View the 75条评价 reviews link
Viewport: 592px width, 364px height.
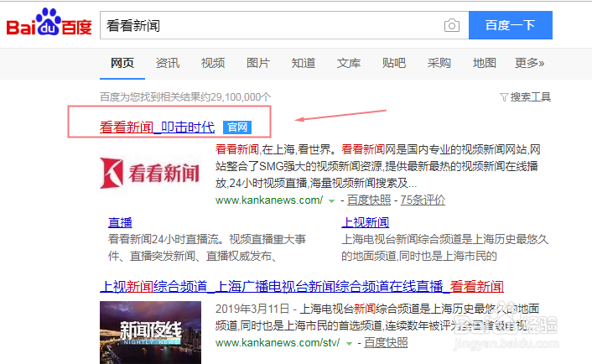point(423,200)
